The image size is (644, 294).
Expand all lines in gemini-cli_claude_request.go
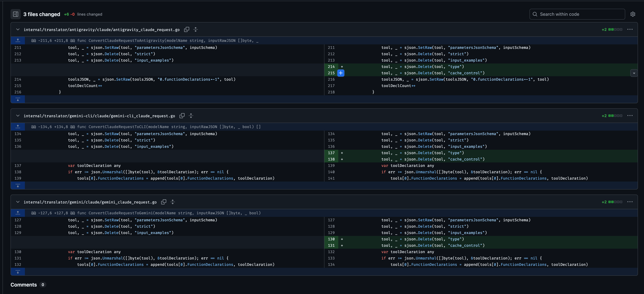(x=191, y=116)
